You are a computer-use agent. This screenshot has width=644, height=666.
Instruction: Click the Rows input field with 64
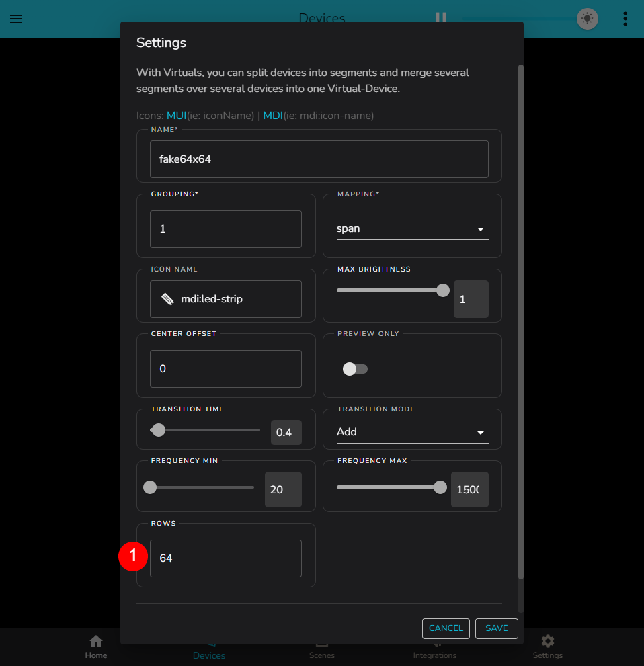tap(226, 558)
